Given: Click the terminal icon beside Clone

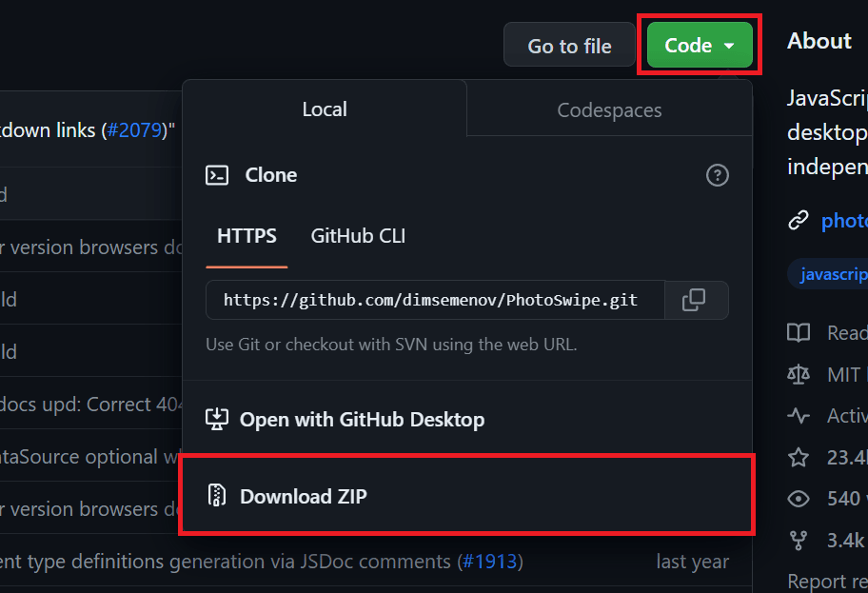Looking at the screenshot, I should click(217, 175).
